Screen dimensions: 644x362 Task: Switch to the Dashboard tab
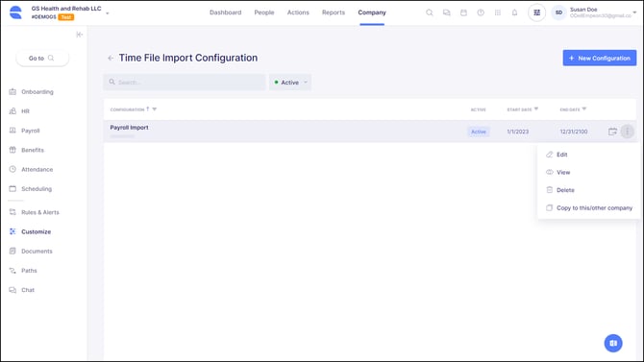click(x=226, y=12)
